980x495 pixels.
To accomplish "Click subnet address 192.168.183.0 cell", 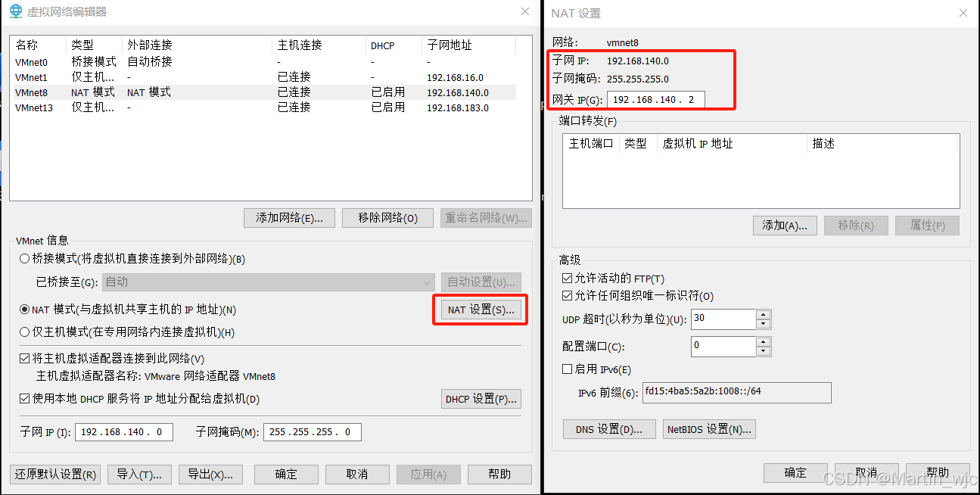I will tap(458, 107).
